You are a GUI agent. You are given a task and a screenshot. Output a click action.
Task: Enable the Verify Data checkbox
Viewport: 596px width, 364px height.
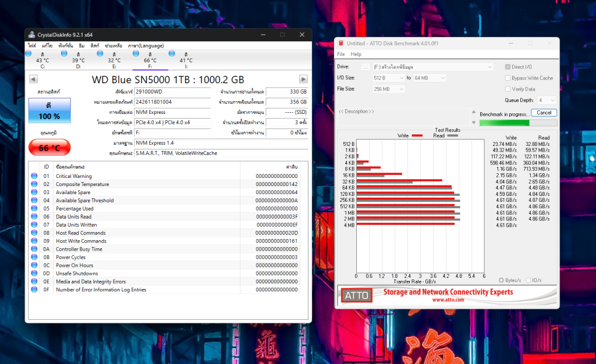(x=508, y=89)
